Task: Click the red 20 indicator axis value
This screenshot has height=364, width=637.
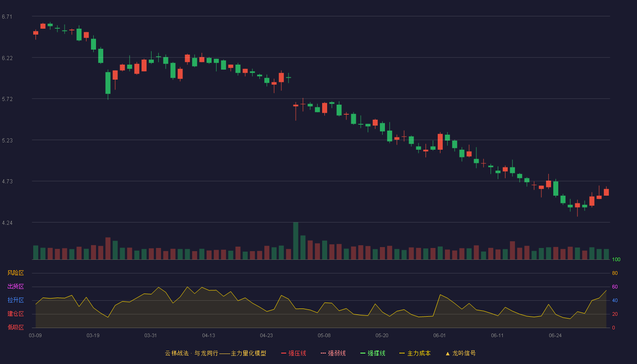Action: click(615, 314)
